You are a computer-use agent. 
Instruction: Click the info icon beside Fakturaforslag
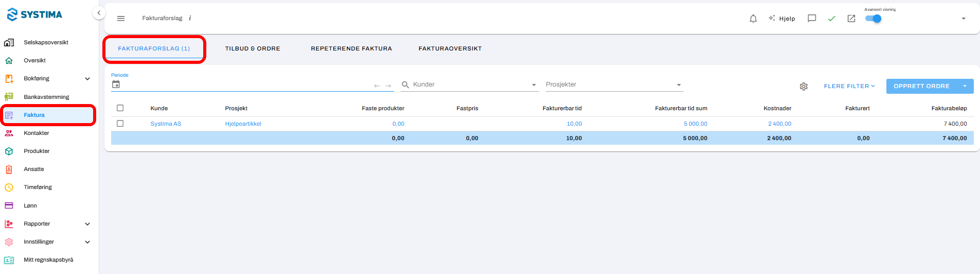[190, 18]
